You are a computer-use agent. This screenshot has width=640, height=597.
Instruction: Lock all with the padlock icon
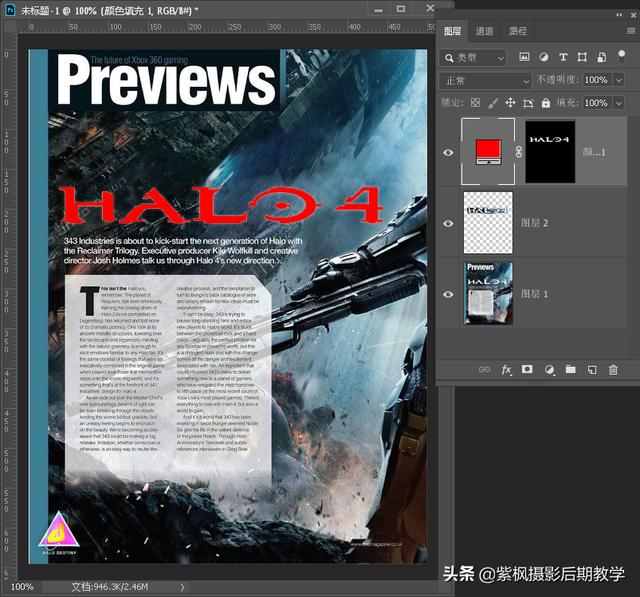pyautogui.click(x=545, y=103)
